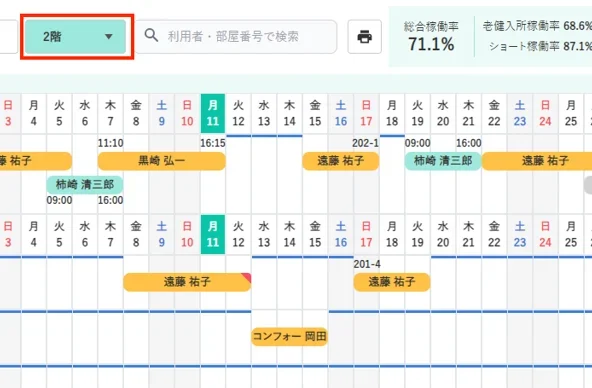Click highlighted 月 11 in the lower calendar header
Image resolution: width=592 pixels, height=388 pixels.
[213, 234]
